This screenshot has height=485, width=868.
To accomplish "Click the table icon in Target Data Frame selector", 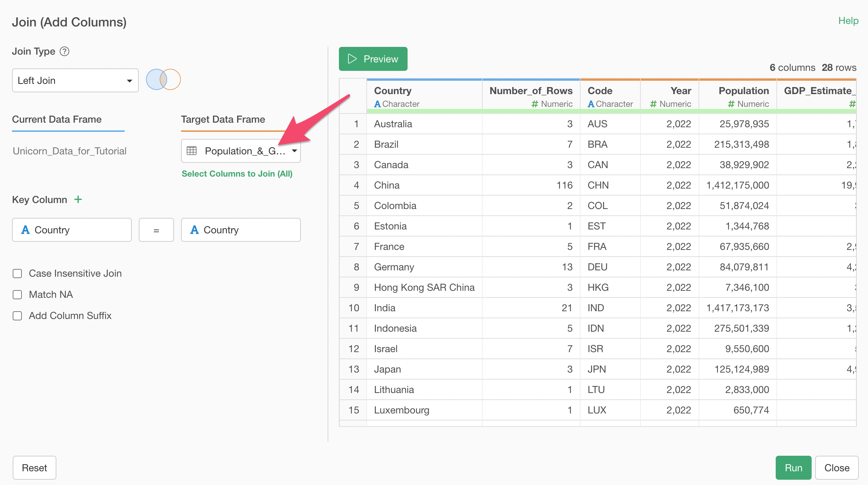I will [x=192, y=151].
